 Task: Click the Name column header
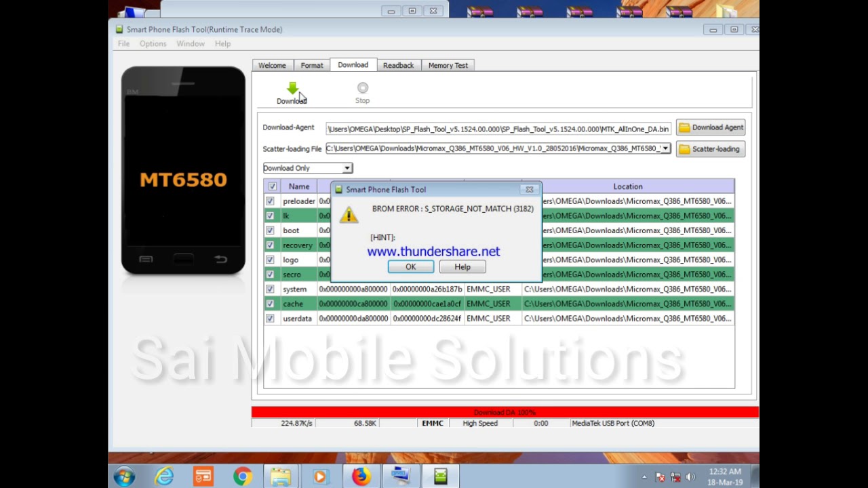(x=299, y=186)
